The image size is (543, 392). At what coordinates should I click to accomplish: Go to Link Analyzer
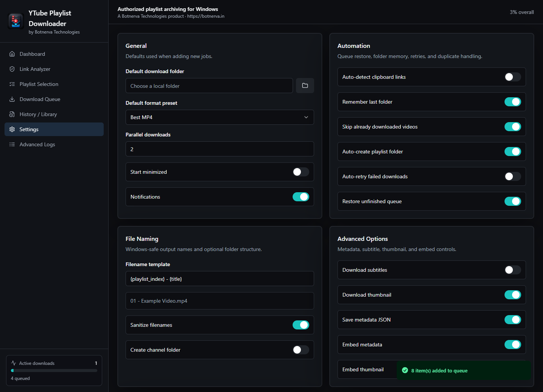click(x=54, y=69)
